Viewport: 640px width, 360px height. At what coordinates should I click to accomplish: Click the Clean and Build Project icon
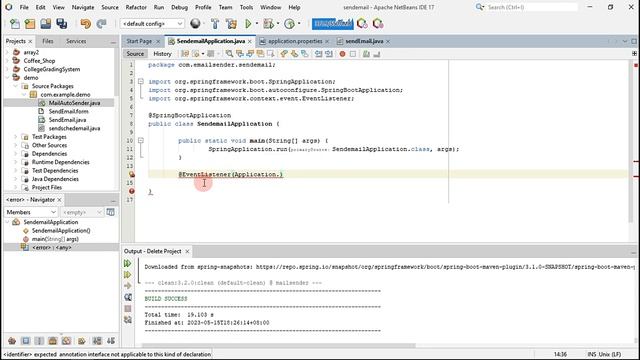(x=231, y=24)
